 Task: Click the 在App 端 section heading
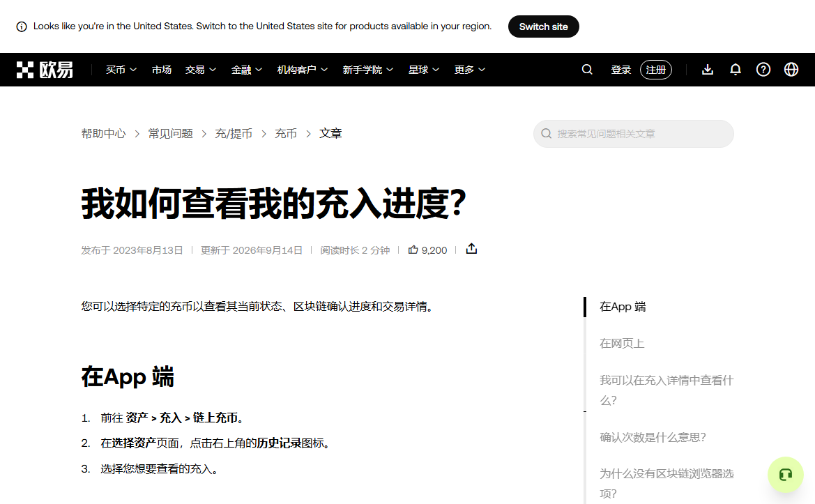pos(128,376)
